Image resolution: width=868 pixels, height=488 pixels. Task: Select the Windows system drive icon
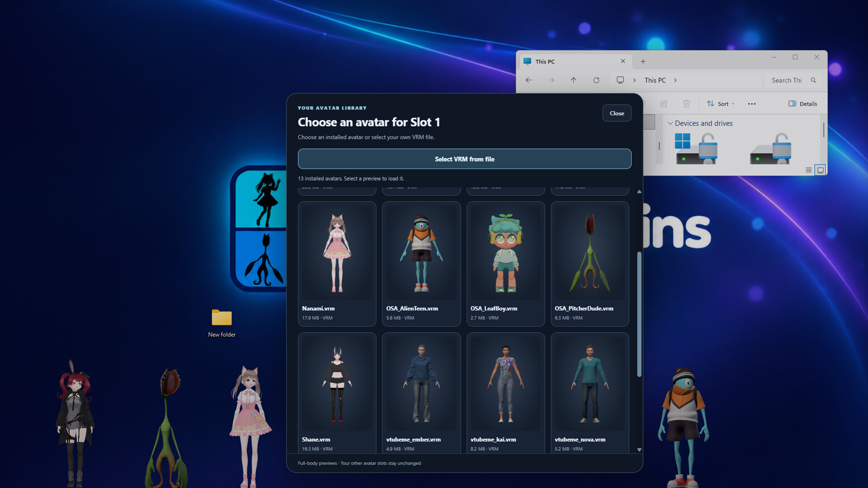[696, 148]
